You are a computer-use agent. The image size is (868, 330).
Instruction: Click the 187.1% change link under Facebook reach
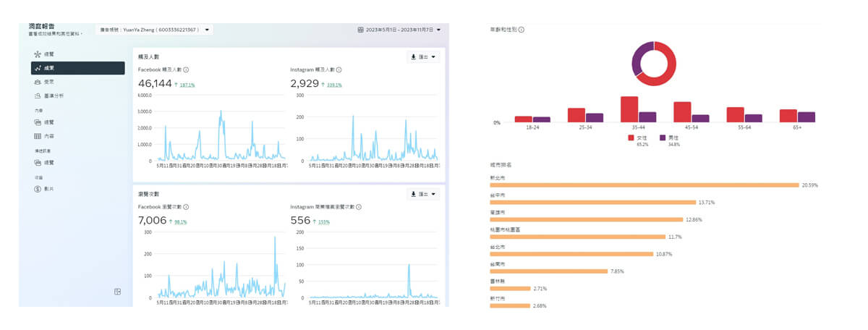click(x=187, y=85)
